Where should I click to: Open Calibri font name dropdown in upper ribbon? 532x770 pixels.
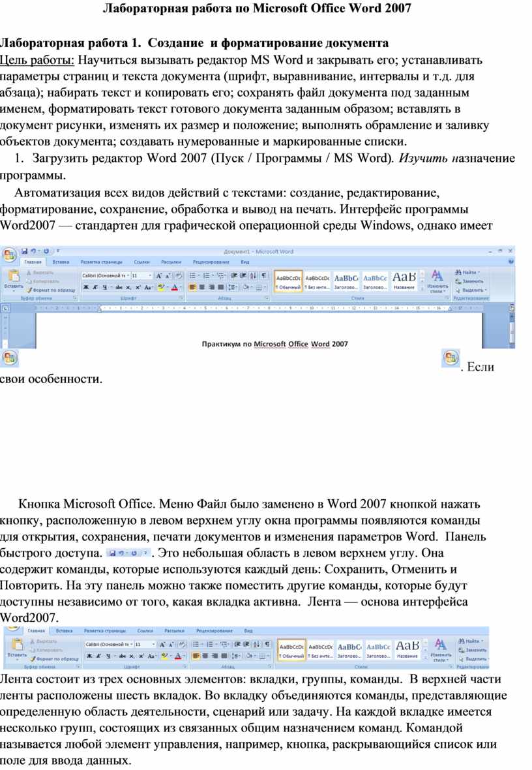(x=128, y=275)
